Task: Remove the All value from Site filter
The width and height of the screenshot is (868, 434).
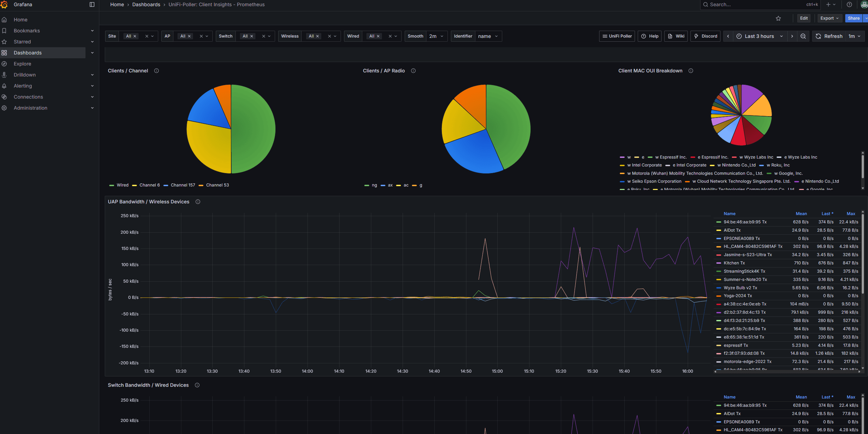Action: [x=135, y=36]
